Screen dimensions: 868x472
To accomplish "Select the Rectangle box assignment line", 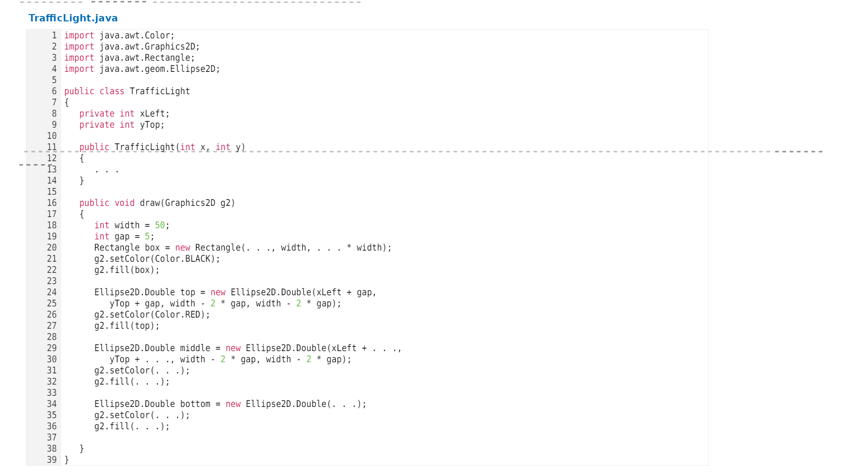I will (243, 247).
